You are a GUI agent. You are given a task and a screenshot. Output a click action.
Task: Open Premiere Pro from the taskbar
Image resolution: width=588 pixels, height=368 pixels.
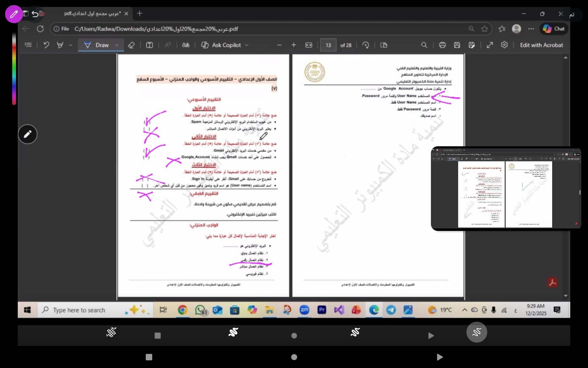(322, 310)
